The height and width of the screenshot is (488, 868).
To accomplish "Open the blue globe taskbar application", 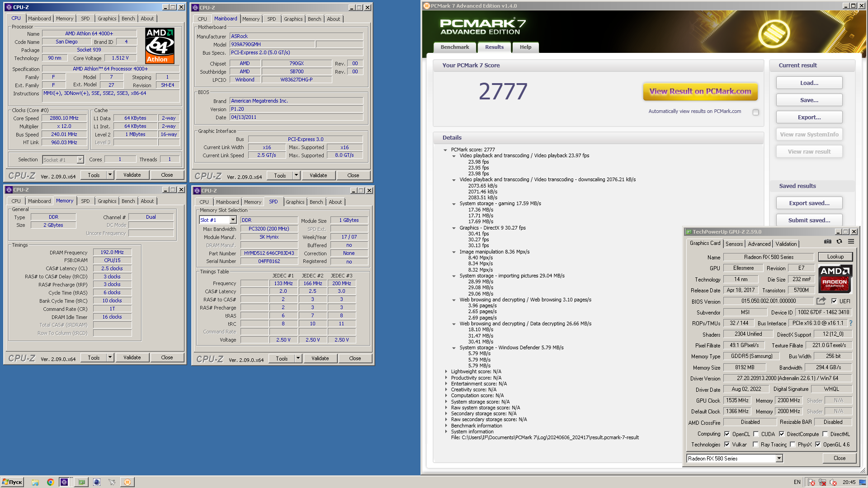I will pyautogui.click(x=97, y=482).
